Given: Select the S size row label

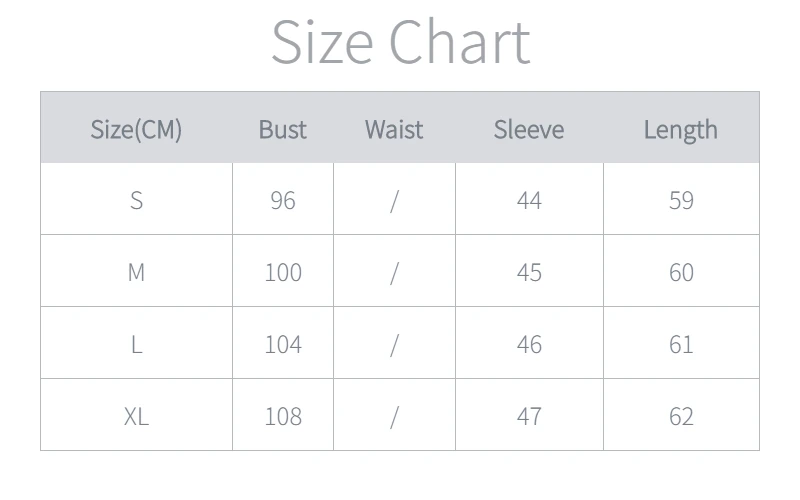Looking at the screenshot, I should point(136,200).
